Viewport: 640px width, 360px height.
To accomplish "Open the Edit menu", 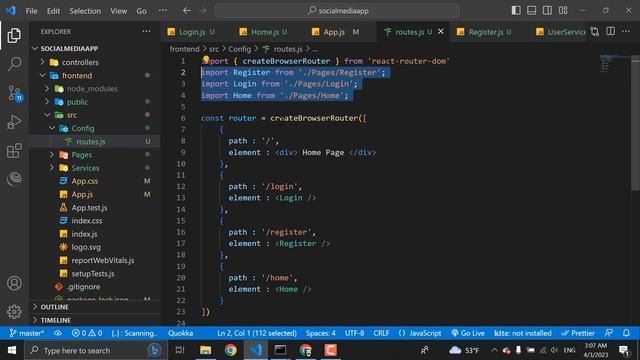I will [53, 11].
